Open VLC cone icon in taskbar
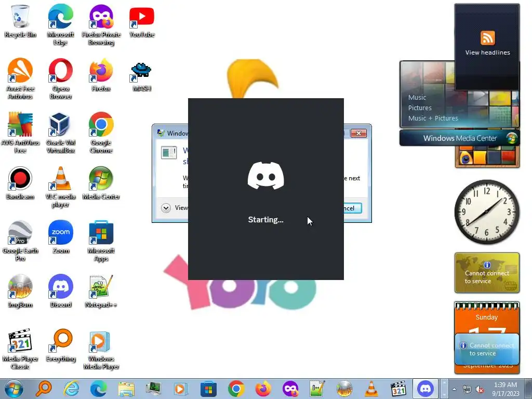The image size is (532, 399). 371,389
